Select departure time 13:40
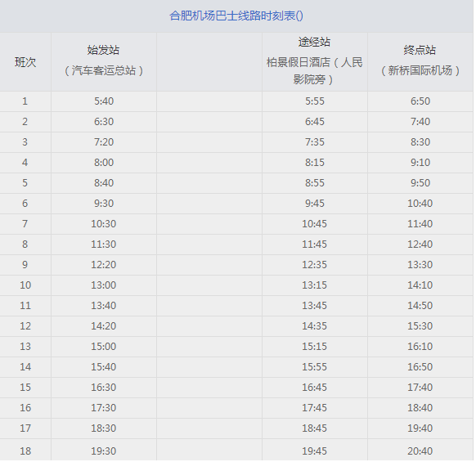476x462 pixels. 104,306
